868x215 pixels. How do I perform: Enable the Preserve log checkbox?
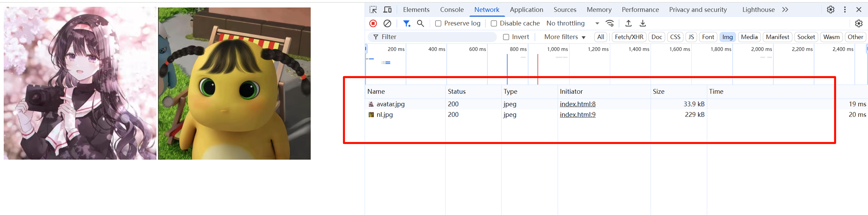coord(438,23)
